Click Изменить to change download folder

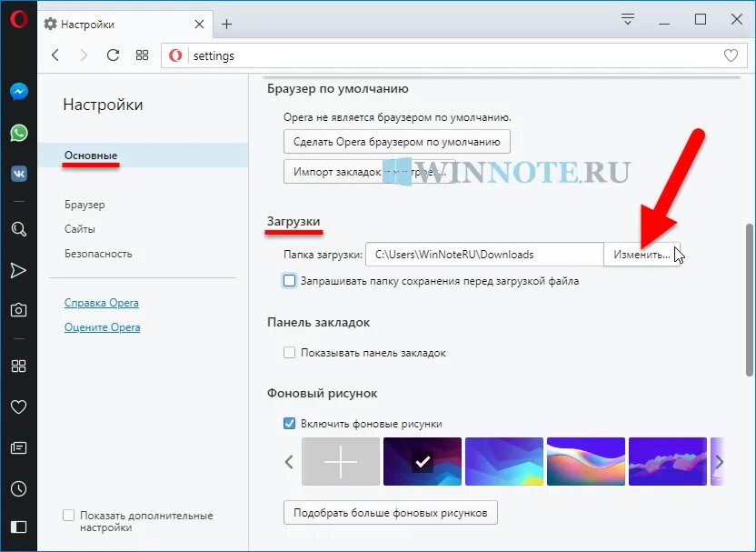(x=642, y=255)
